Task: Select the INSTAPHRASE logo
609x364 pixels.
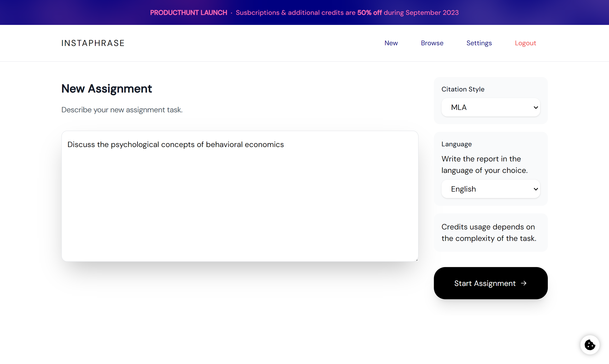Action: coord(93,43)
